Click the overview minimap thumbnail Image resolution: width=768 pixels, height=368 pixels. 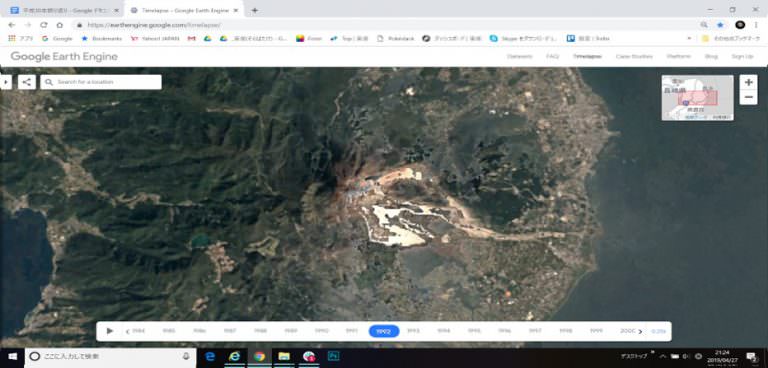697,98
